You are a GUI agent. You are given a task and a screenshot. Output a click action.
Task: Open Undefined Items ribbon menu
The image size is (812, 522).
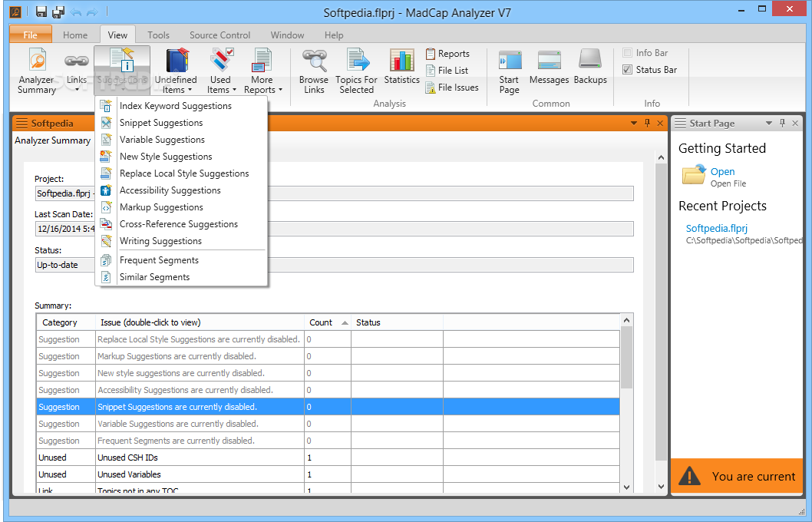(176, 71)
